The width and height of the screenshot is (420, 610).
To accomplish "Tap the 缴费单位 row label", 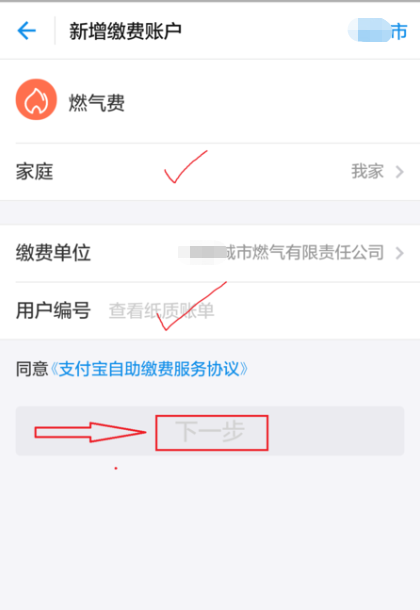I will coord(53,253).
